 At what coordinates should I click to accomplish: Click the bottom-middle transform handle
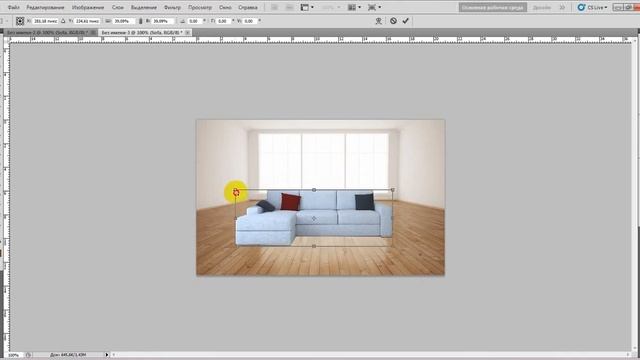[314, 246]
